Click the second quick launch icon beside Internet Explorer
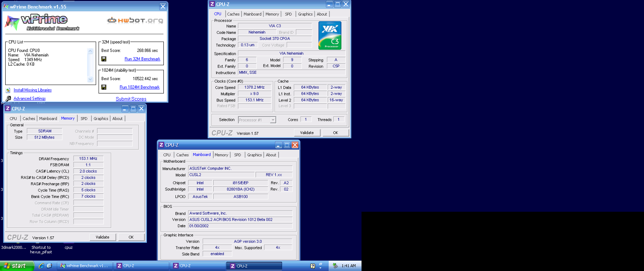Viewport: 644px width, 271px height. [x=49, y=266]
